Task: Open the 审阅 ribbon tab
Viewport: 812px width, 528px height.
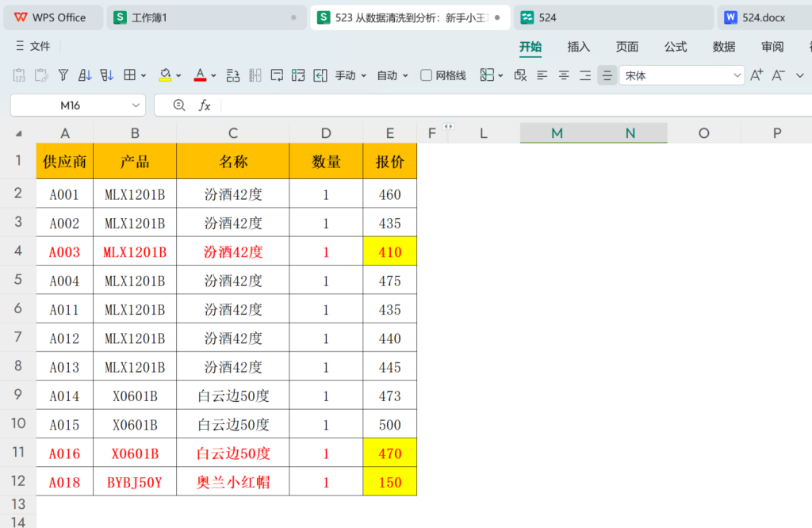Action: coord(772,47)
